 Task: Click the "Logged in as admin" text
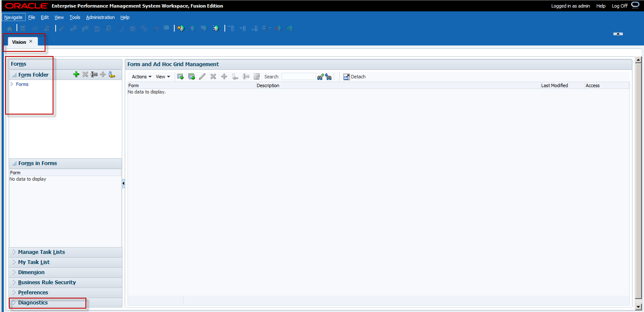(571, 6)
